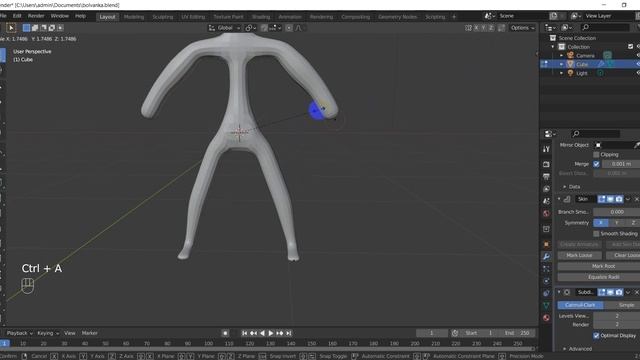
Task: Select Simple subdivision type
Action: coord(622,305)
